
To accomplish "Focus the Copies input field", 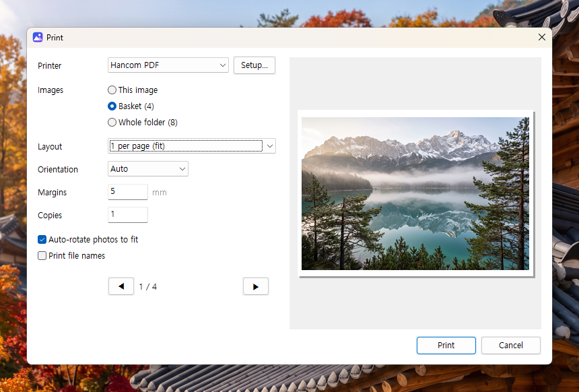I will click(128, 215).
